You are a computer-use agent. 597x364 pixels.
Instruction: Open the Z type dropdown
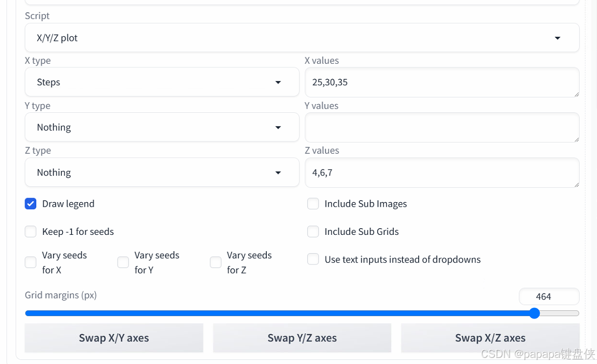point(162,173)
